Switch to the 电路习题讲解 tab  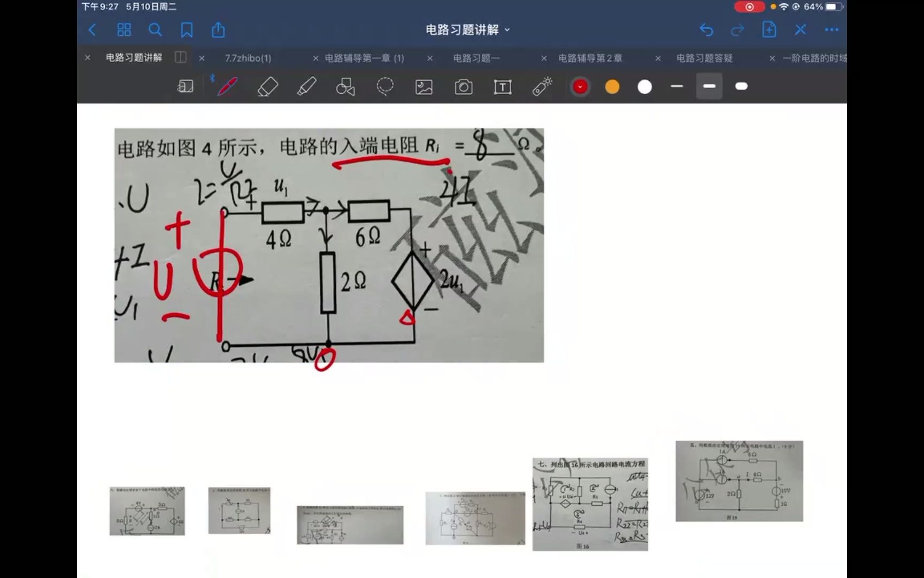pyautogui.click(x=134, y=58)
